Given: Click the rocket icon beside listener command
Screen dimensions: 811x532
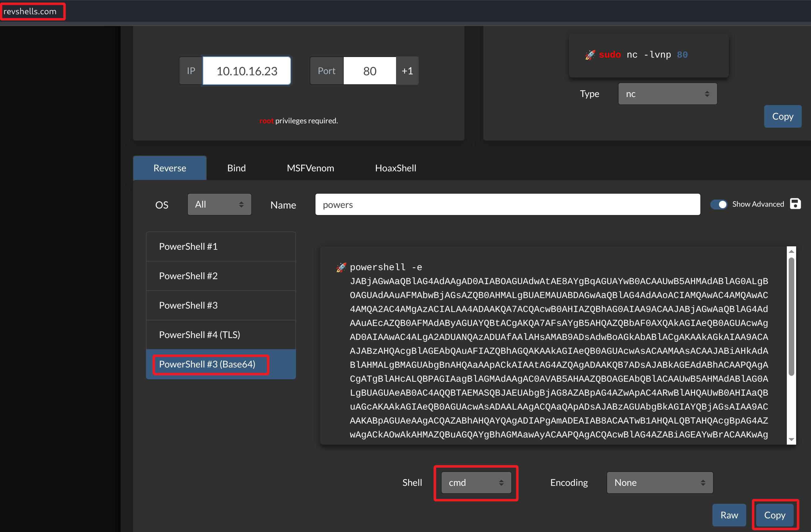Looking at the screenshot, I should tap(590, 55).
